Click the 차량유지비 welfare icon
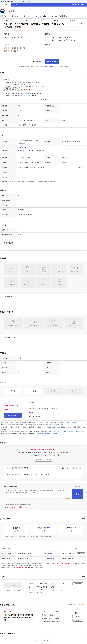 coord(43,270)
